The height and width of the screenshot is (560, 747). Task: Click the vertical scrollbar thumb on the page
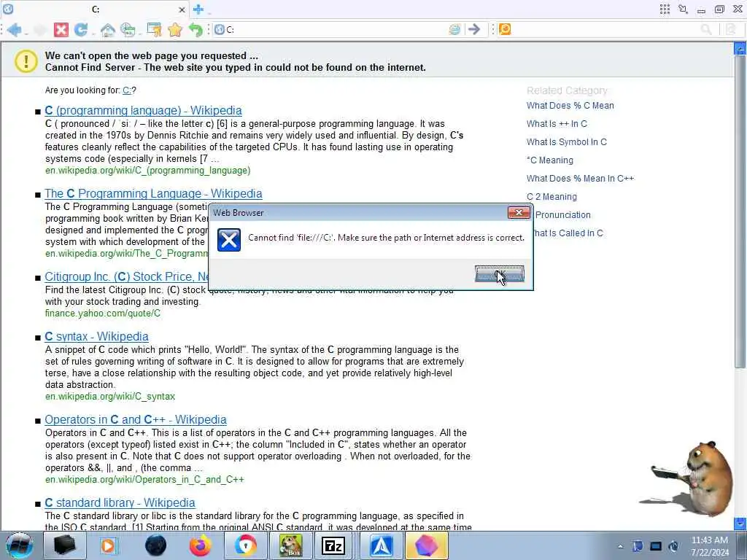740,211
